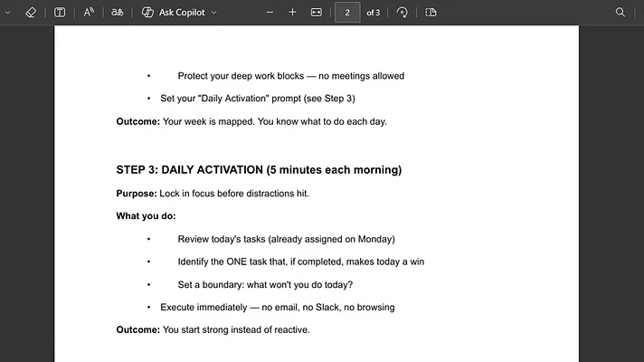Open the Translate tool
Image resolution: width=644 pixels, height=362 pixels.
tap(117, 13)
